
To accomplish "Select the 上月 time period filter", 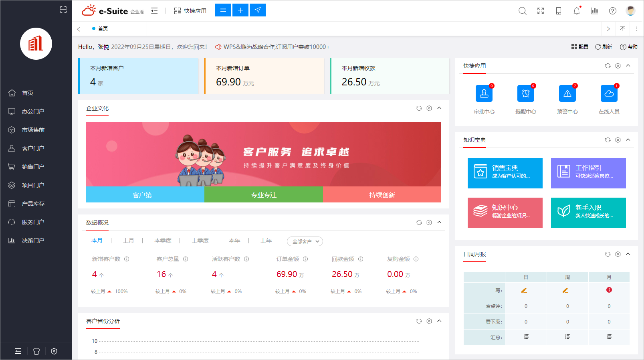I will pyautogui.click(x=128, y=241).
